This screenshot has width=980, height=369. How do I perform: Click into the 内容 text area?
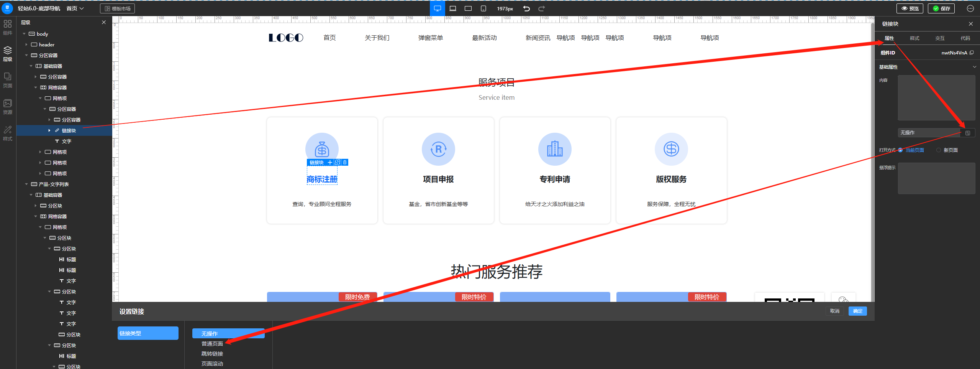click(x=936, y=98)
